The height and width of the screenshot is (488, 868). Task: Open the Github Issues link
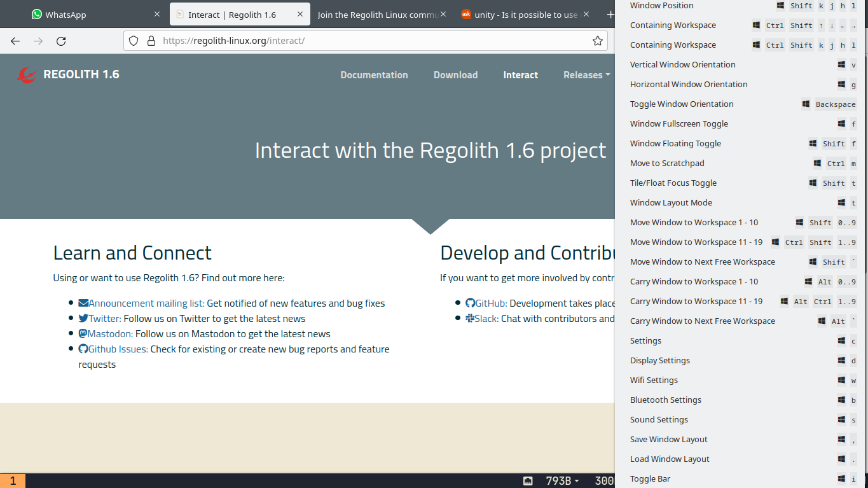118,349
